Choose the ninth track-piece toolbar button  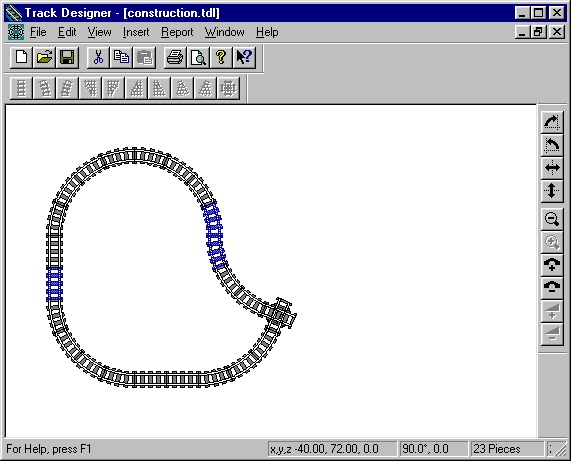click(205, 88)
